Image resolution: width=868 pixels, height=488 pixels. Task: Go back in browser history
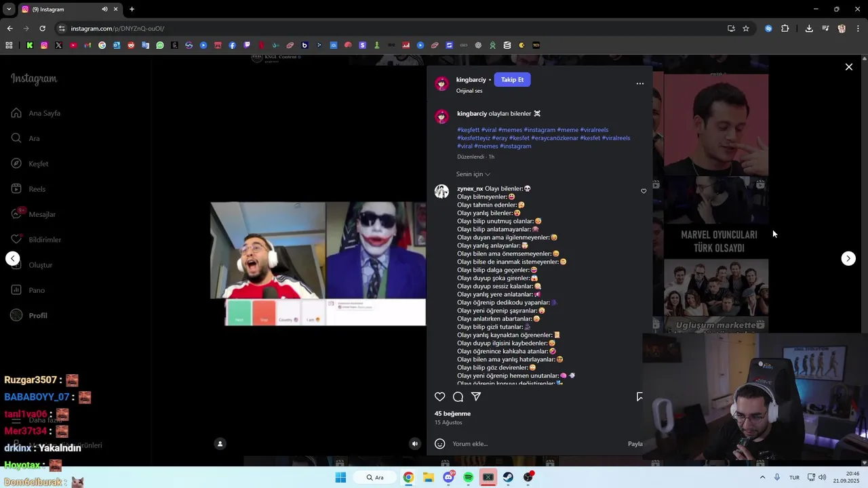pos(9,28)
